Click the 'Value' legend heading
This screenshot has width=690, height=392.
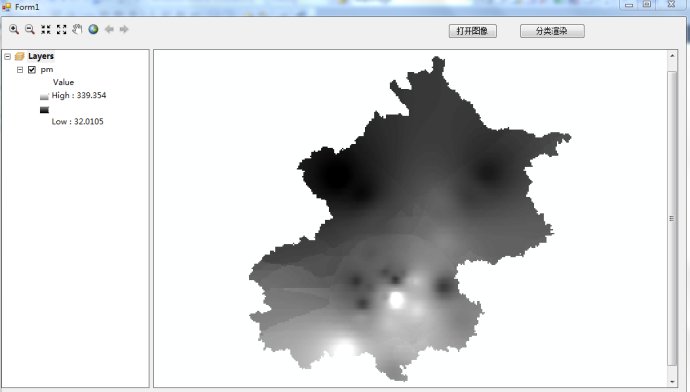[63, 82]
